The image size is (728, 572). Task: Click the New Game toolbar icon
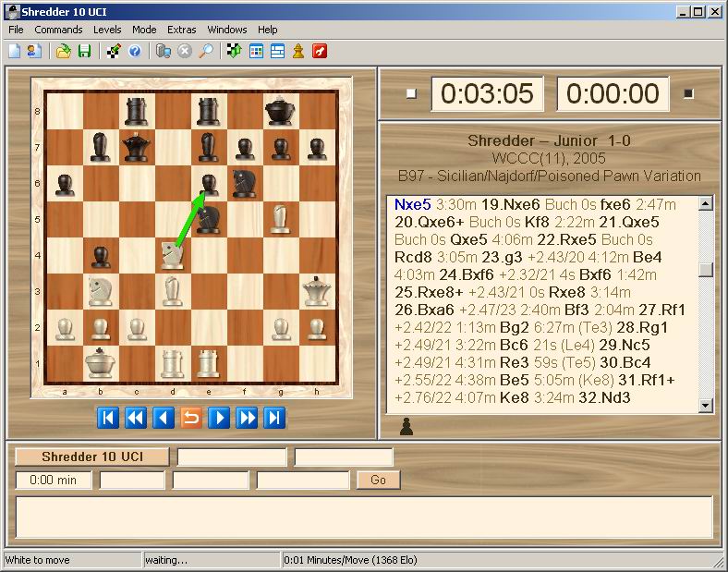click(x=15, y=51)
